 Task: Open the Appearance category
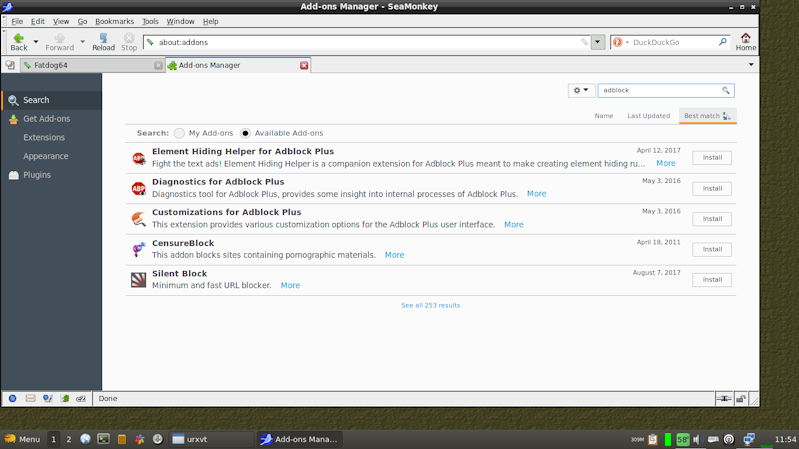pos(51,156)
